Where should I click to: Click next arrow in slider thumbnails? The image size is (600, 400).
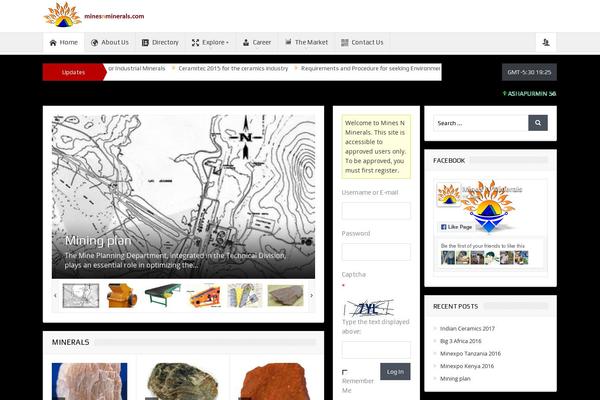coord(311,296)
